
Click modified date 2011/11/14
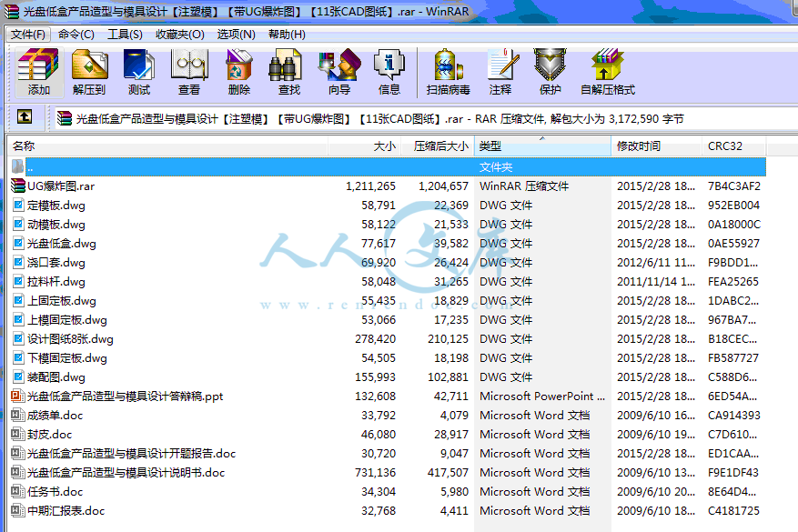656,281
